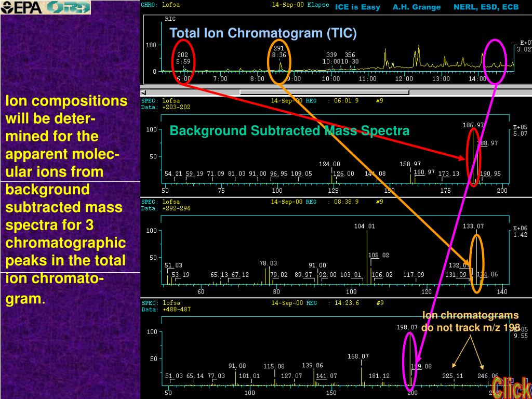Click the '141.07' peak label
Viewport: 532px width, 399px height.
pos(326,376)
